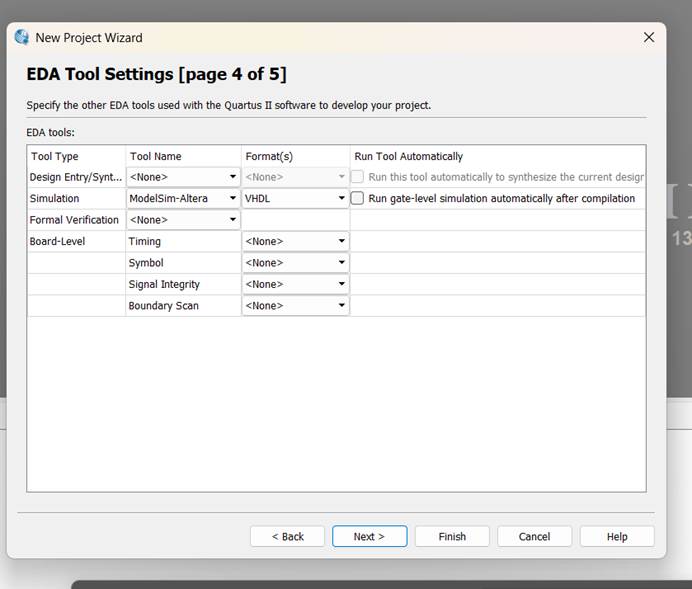Proceed with the Next button
This screenshot has height=589, width=692.
point(369,536)
